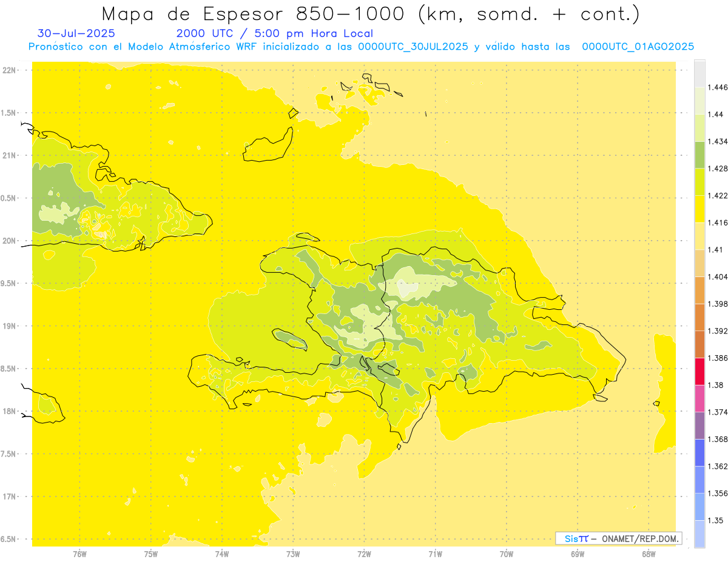This screenshot has height=562, width=728.
Task: Click the legend value '1.416'
Action: pos(718,222)
